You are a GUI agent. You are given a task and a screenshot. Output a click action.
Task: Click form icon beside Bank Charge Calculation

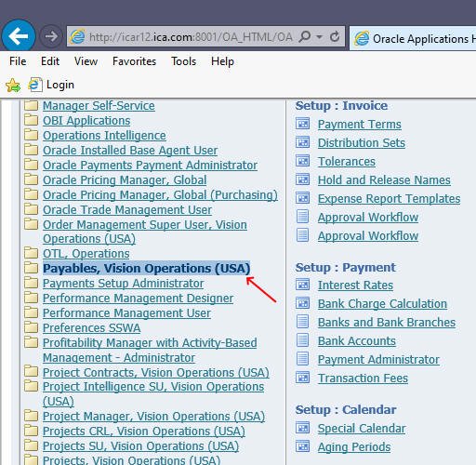click(x=303, y=303)
